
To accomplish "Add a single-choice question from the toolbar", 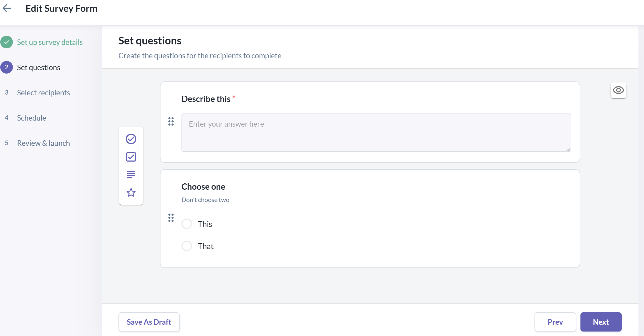I will point(131,139).
